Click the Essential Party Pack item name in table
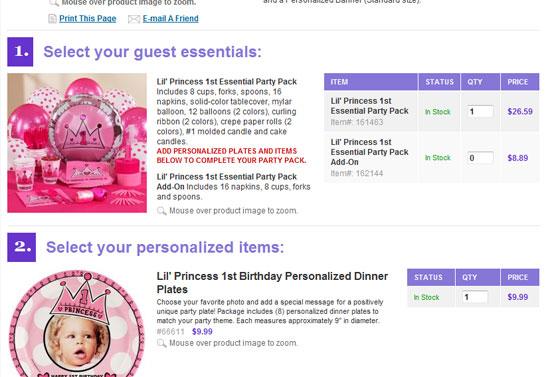 click(369, 106)
